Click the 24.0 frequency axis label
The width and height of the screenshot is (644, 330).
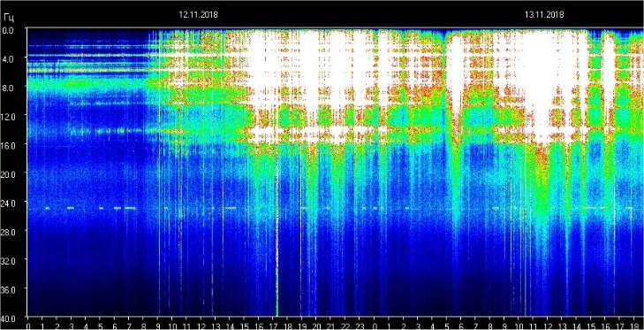click(x=8, y=203)
